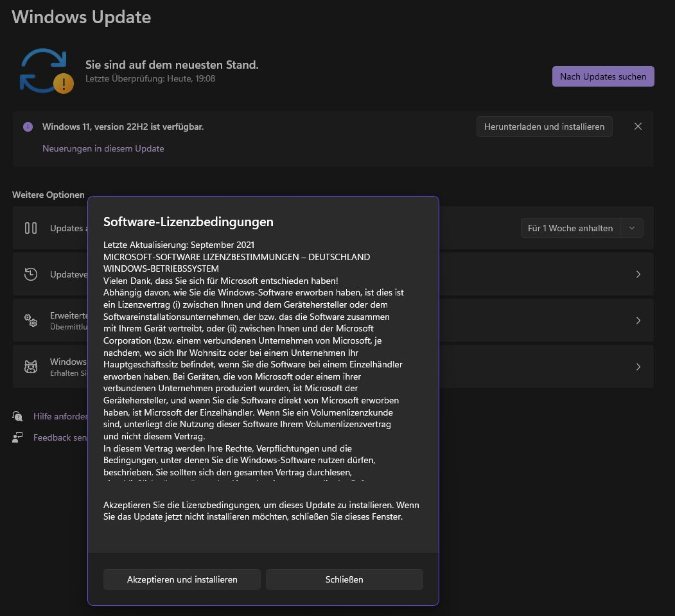Click Herunterladen und installieren button
Viewport: 675px width, 616px height.
tap(544, 127)
